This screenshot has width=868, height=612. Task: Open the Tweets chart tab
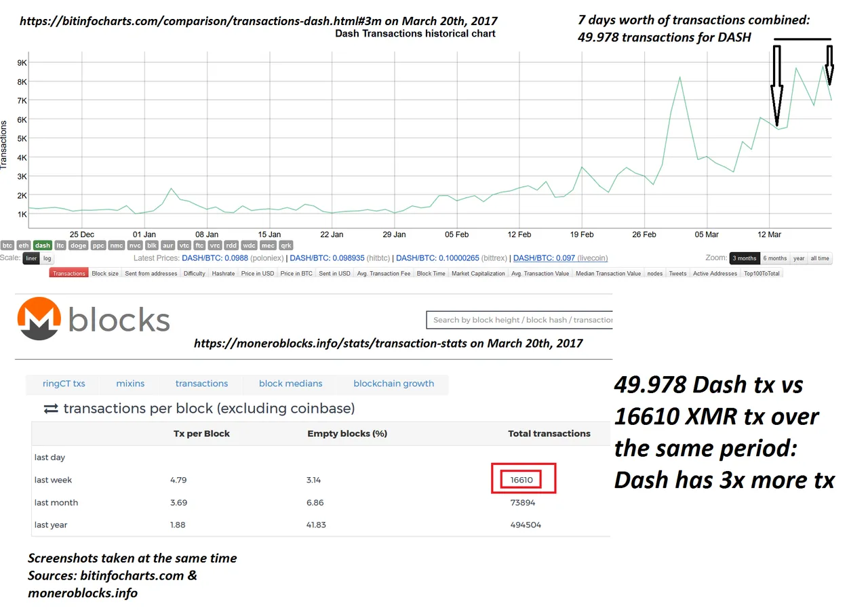click(677, 273)
